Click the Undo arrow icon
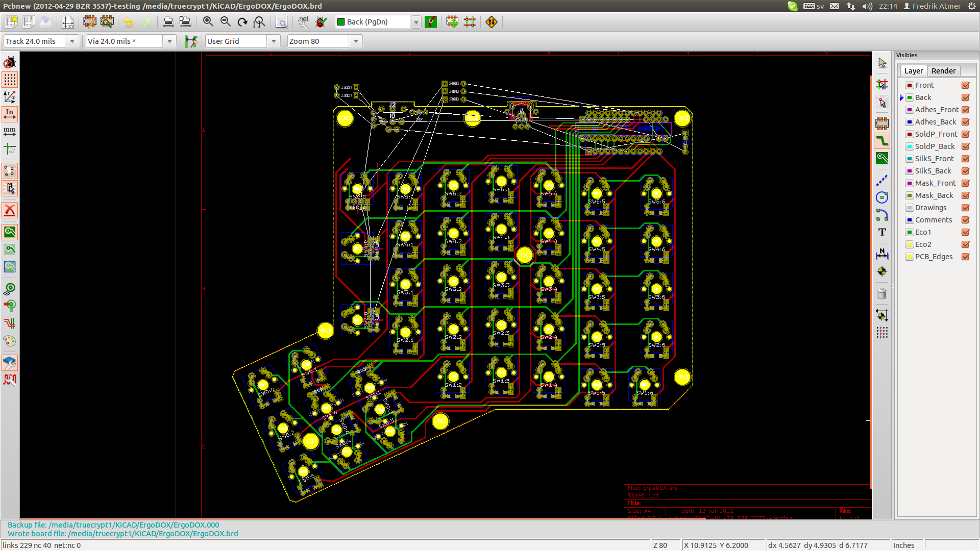This screenshot has width=980, height=551. point(129,22)
